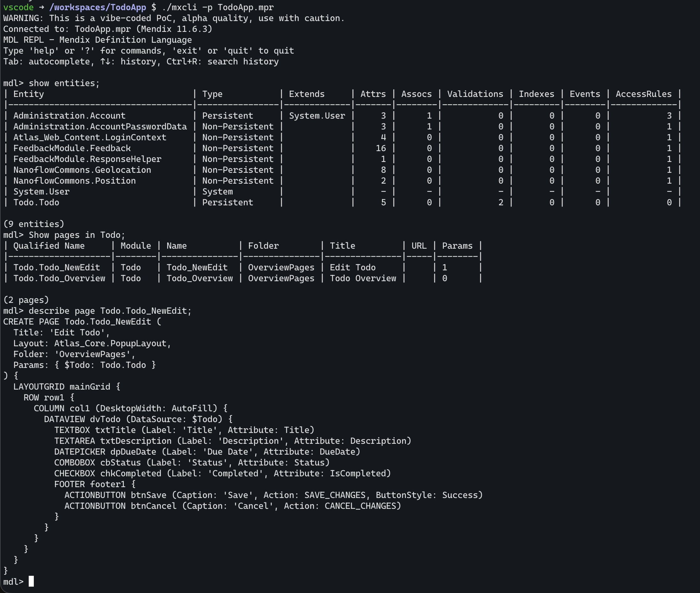700x593 pixels.
Task: Click Todo.Todo_Overview qualified name
Action: point(59,278)
